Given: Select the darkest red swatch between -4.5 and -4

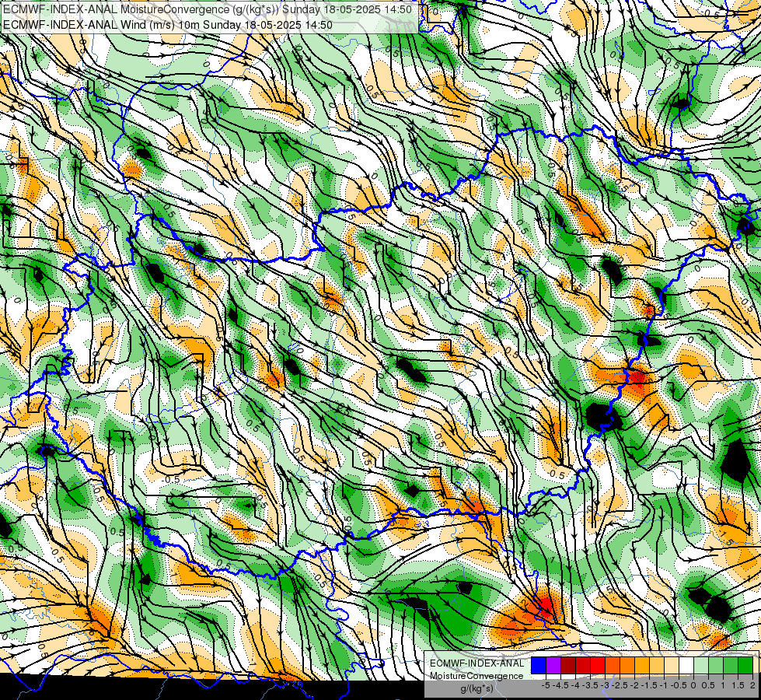Looking at the screenshot, I should coord(568,666).
